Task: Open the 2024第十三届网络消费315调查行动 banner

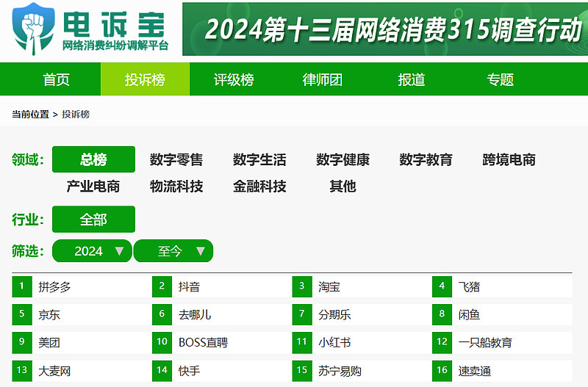Action: (385, 29)
